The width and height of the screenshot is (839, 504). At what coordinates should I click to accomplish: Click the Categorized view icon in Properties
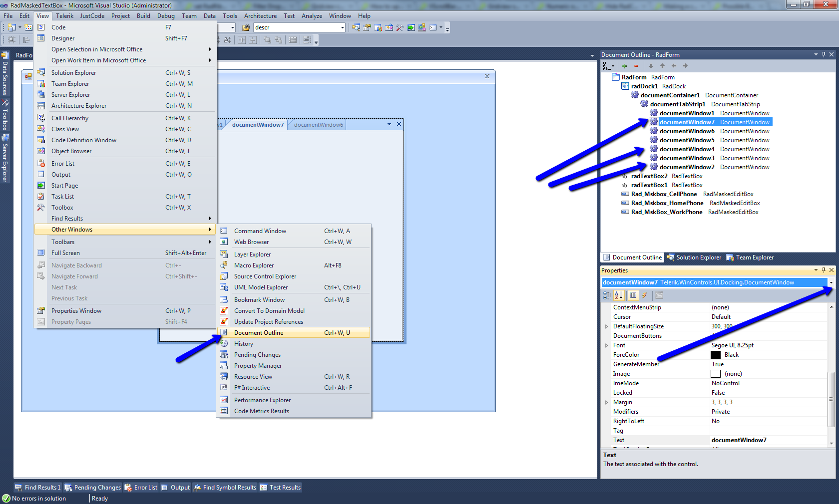(607, 295)
